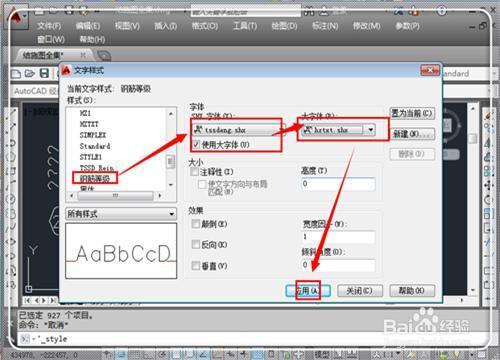500x360 pixels.
Task: Click the binoculars search icon in title bar
Action: tap(309, 12)
